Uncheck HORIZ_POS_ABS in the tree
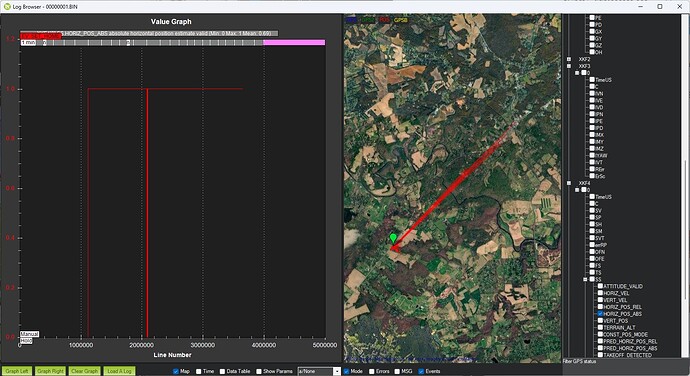 click(600, 314)
